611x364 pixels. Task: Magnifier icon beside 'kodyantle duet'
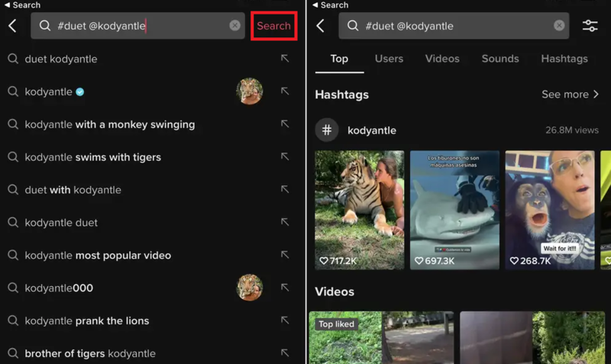pos(13,222)
